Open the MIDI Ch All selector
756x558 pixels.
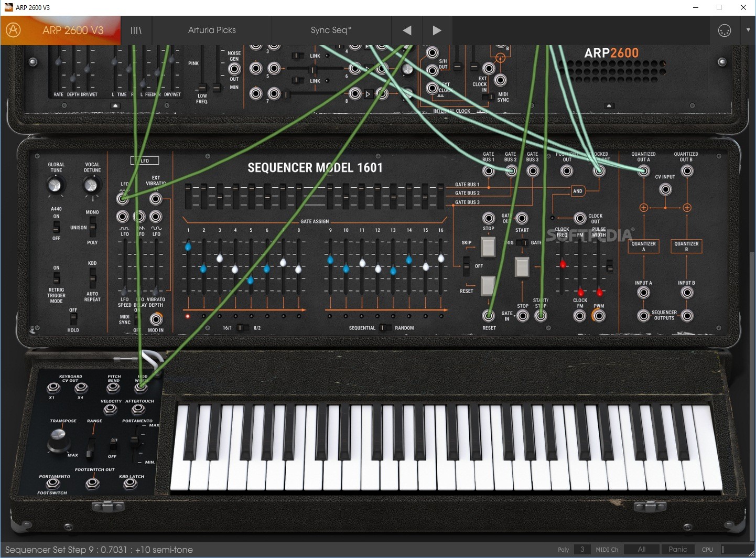click(642, 550)
